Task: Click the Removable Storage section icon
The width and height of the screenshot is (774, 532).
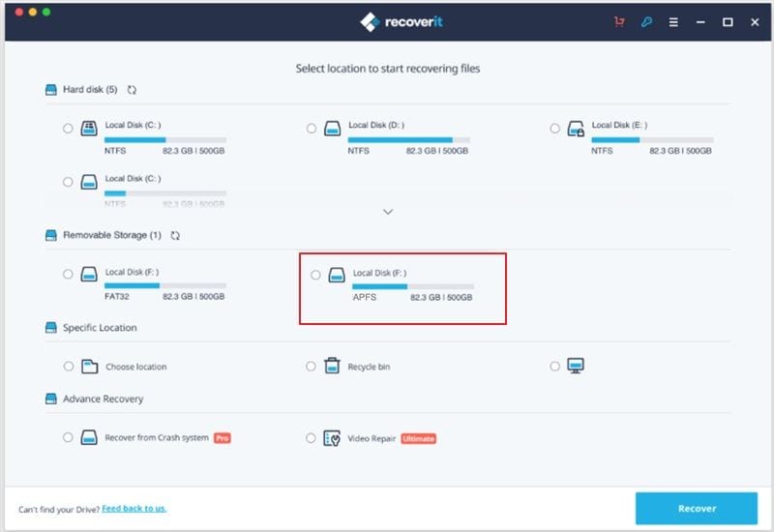Action: [51, 235]
